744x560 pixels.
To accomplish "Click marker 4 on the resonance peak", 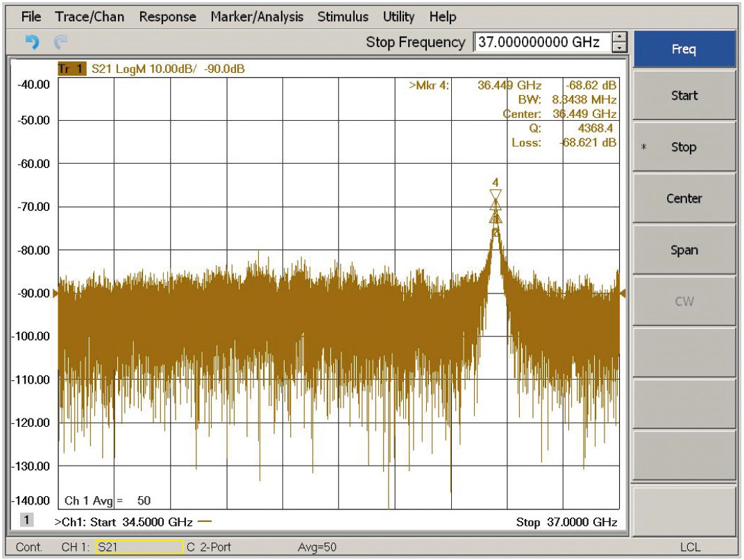I will (496, 196).
